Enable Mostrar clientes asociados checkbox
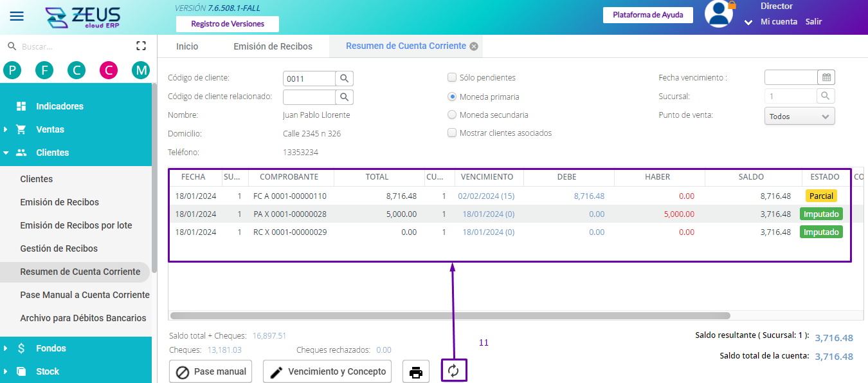Viewport: 868px width, 383px height. [452, 133]
